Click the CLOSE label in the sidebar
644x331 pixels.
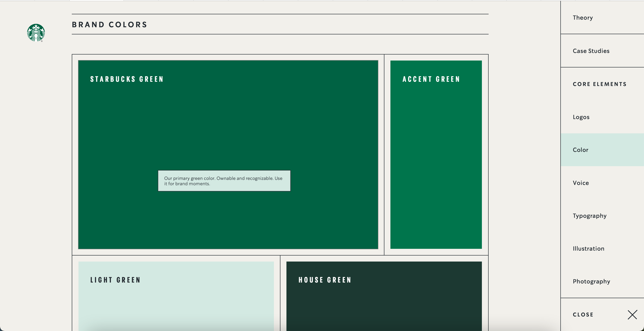(x=583, y=314)
